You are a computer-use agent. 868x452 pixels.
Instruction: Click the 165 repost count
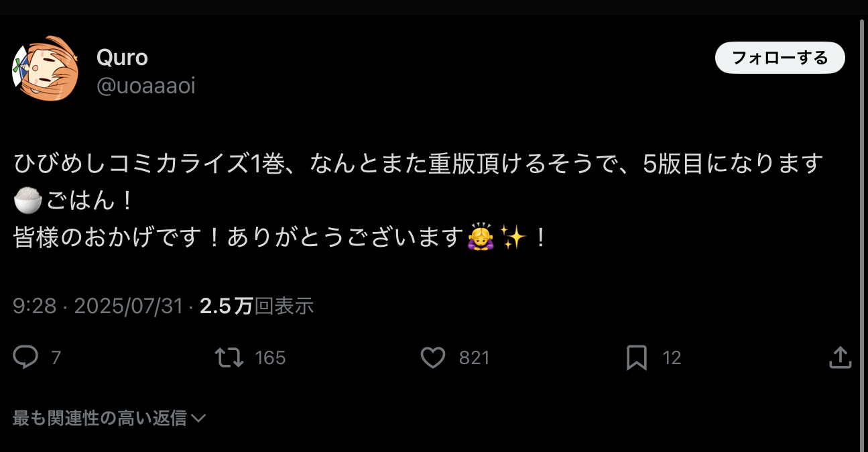click(x=271, y=358)
